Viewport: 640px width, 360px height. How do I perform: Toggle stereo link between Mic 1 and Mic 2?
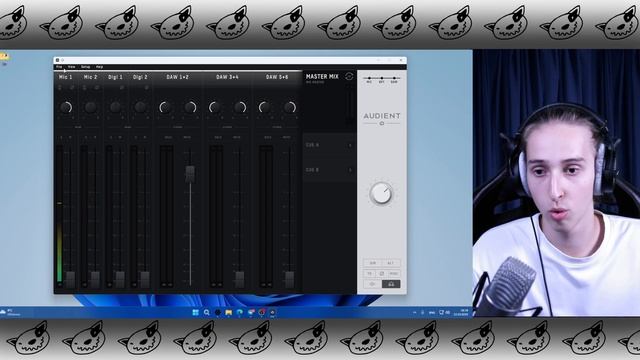tap(78, 127)
